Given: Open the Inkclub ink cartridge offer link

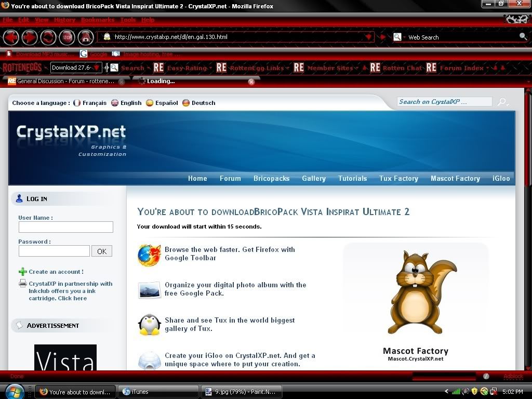Looking at the screenshot, I should [71, 291].
